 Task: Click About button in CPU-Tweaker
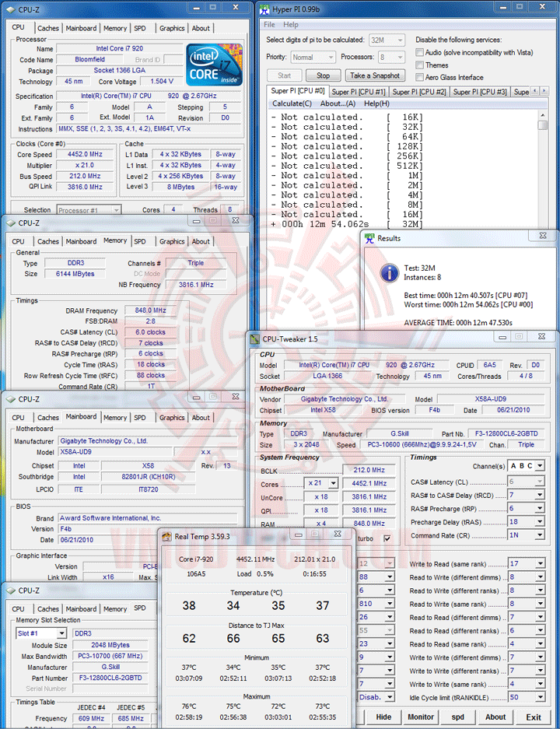tap(495, 717)
